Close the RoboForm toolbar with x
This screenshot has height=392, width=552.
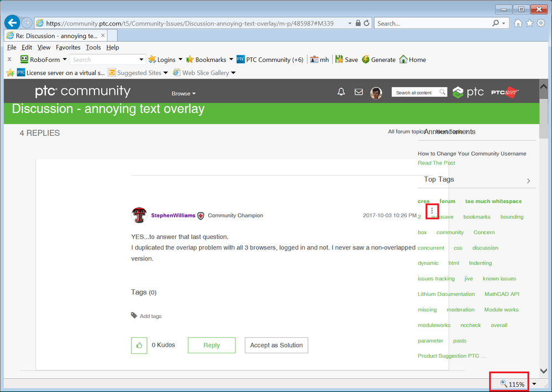click(x=9, y=59)
